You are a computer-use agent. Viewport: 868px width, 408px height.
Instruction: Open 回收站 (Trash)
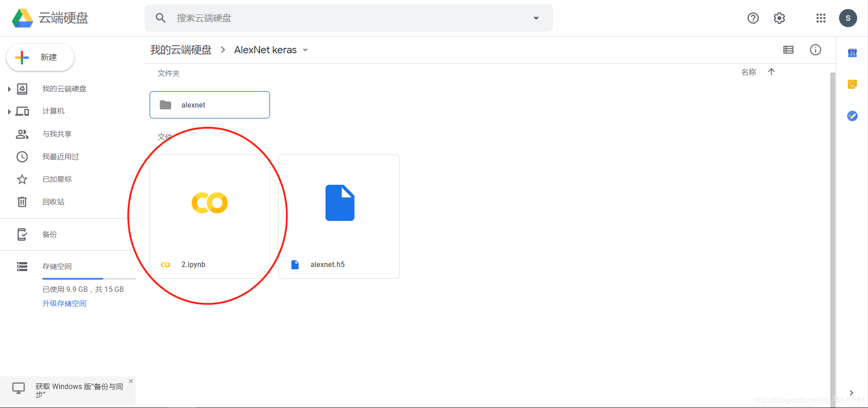tap(53, 202)
